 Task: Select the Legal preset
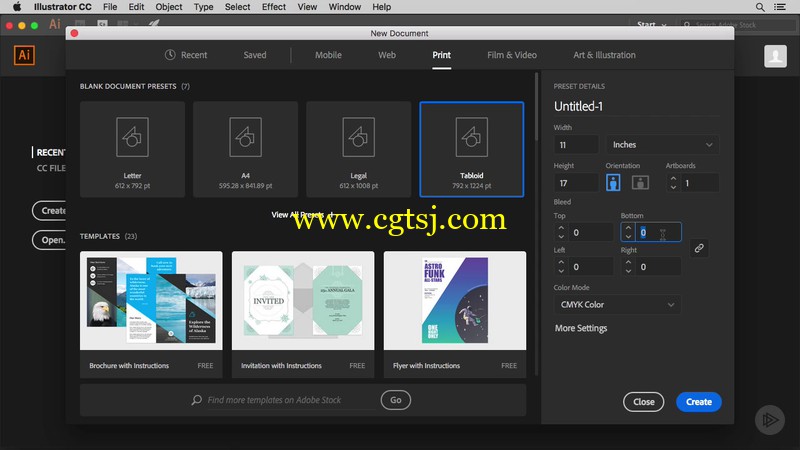coord(359,149)
